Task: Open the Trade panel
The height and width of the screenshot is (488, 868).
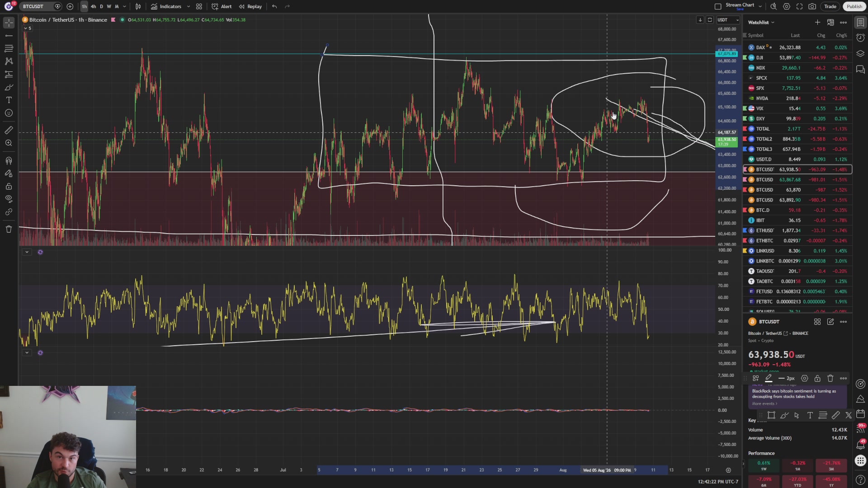Action: pos(830,6)
